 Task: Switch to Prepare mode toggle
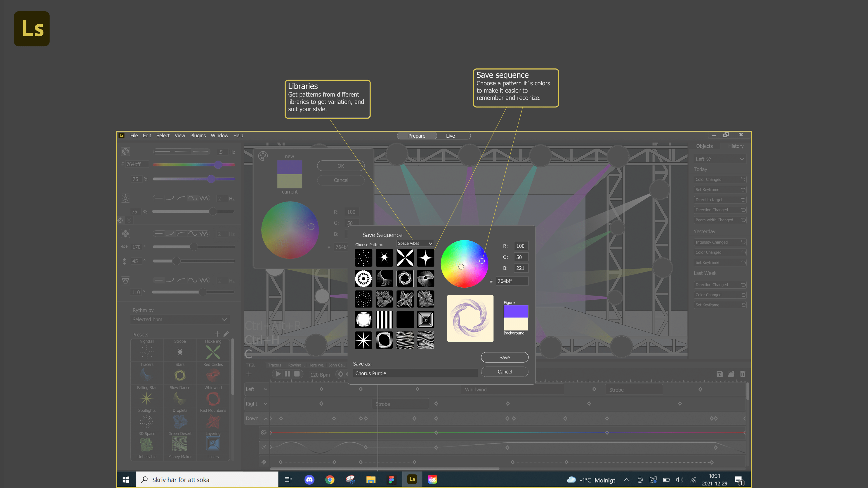(417, 136)
